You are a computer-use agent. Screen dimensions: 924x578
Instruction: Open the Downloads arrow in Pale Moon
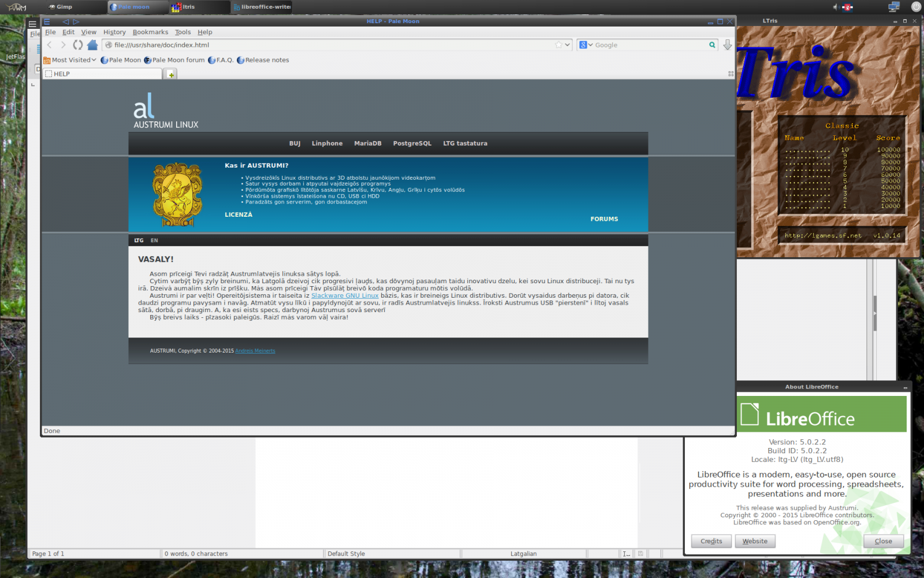pos(728,45)
